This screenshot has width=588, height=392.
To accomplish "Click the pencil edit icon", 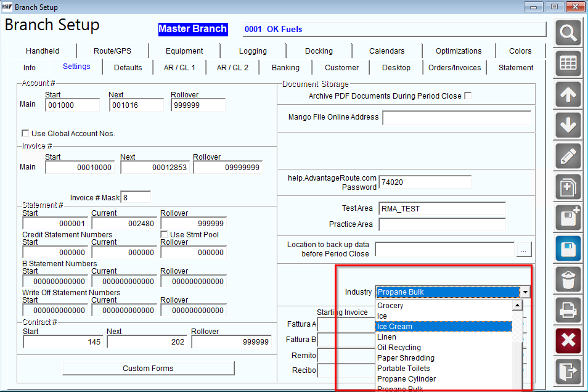I will (x=568, y=157).
